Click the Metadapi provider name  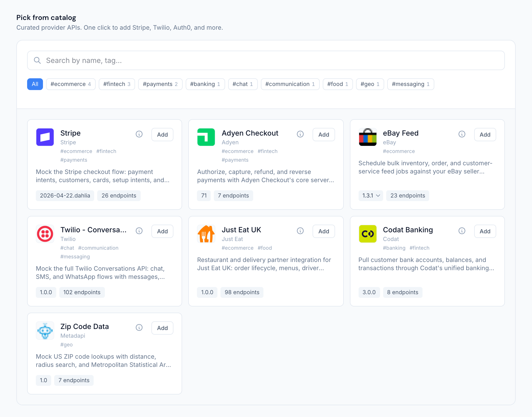[x=73, y=336]
